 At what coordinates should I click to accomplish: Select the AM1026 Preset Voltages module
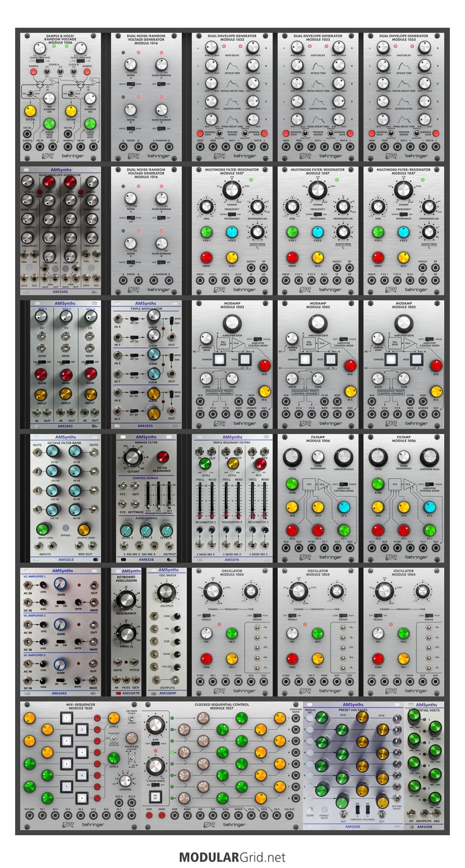point(353,766)
